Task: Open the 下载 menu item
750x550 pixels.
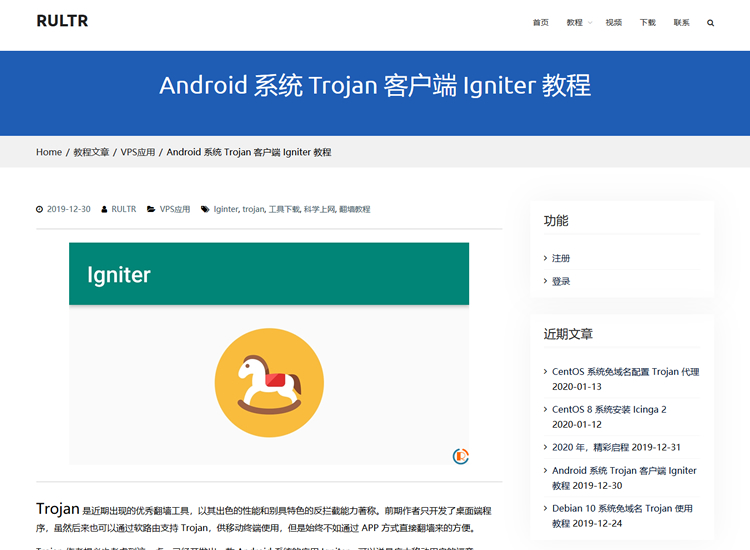Action: pos(648,22)
